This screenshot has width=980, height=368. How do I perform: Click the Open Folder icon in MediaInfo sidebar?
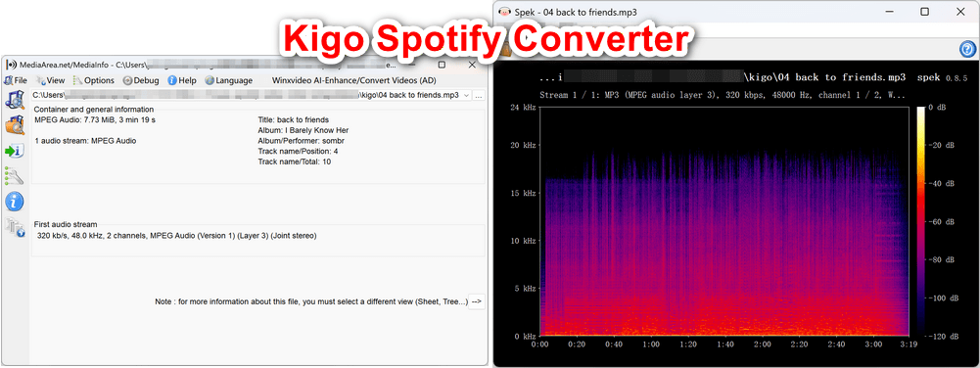coord(15,125)
